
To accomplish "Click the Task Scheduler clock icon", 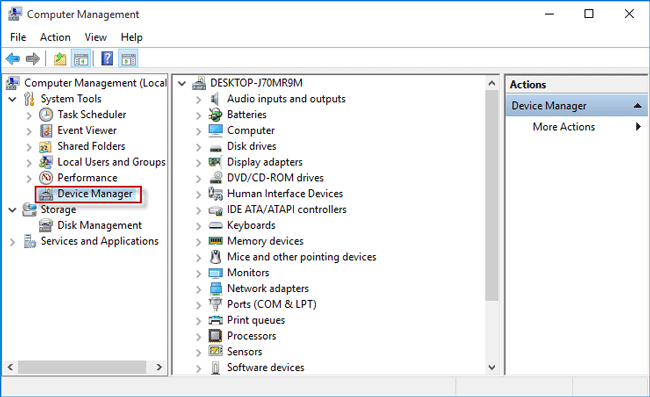I will [46, 115].
